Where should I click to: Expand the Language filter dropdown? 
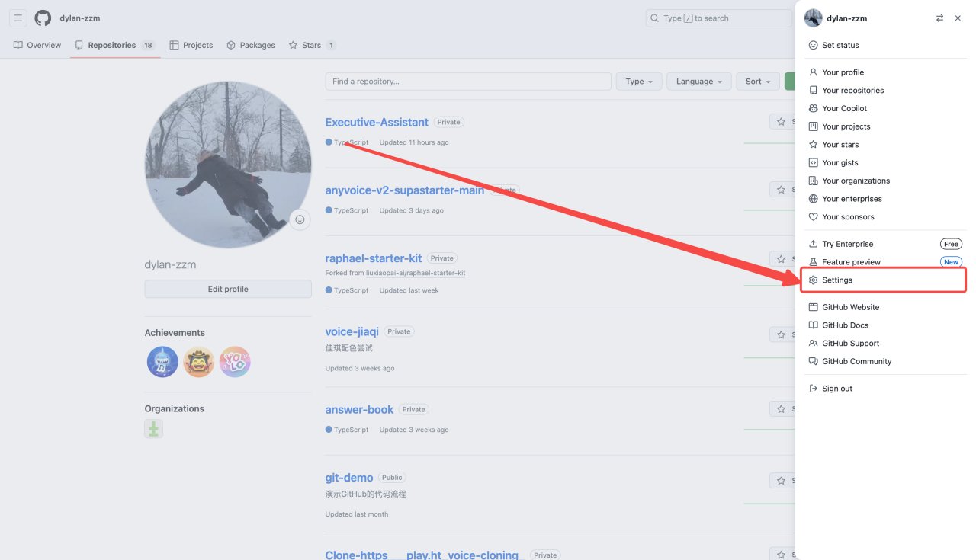tap(698, 82)
